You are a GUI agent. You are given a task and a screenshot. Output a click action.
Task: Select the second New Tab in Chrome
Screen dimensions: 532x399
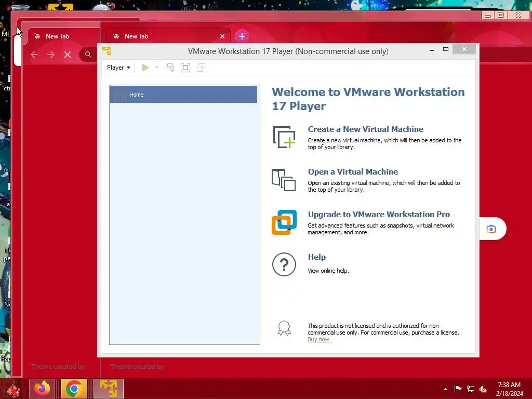(x=165, y=36)
